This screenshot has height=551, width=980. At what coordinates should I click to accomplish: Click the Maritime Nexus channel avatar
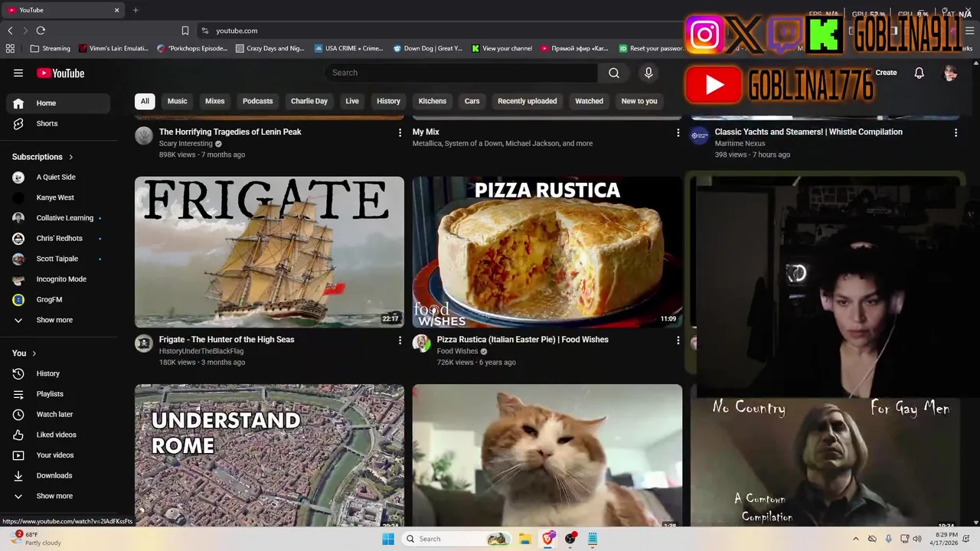pyautogui.click(x=700, y=136)
